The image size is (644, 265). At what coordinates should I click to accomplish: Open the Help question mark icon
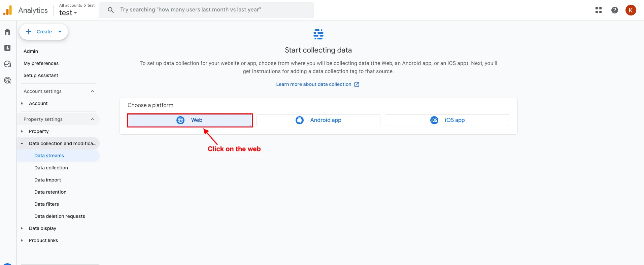(x=614, y=10)
